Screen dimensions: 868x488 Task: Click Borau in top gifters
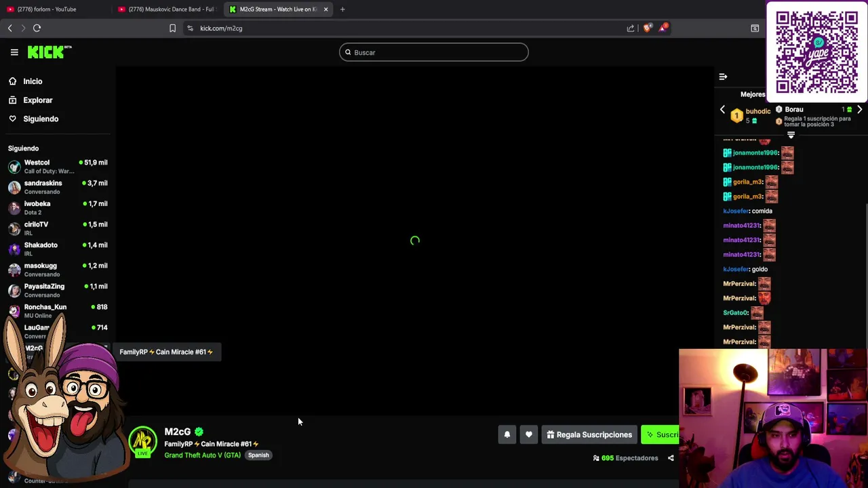point(794,109)
